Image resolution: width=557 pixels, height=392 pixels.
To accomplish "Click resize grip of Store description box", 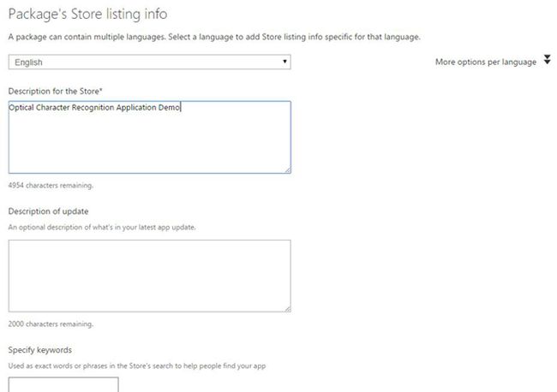I will [288, 170].
